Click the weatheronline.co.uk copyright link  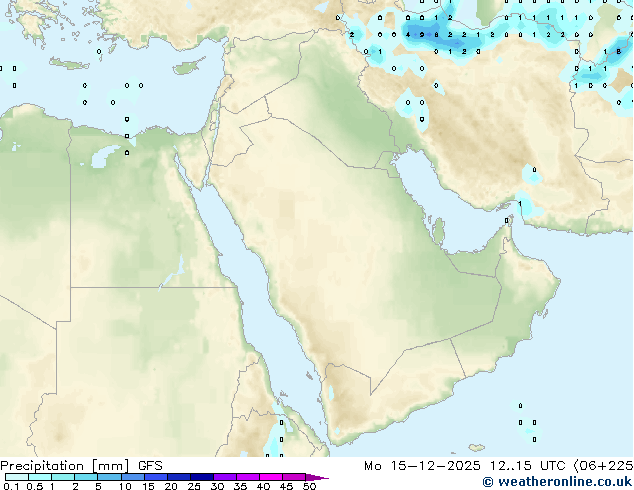[x=557, y=482]
